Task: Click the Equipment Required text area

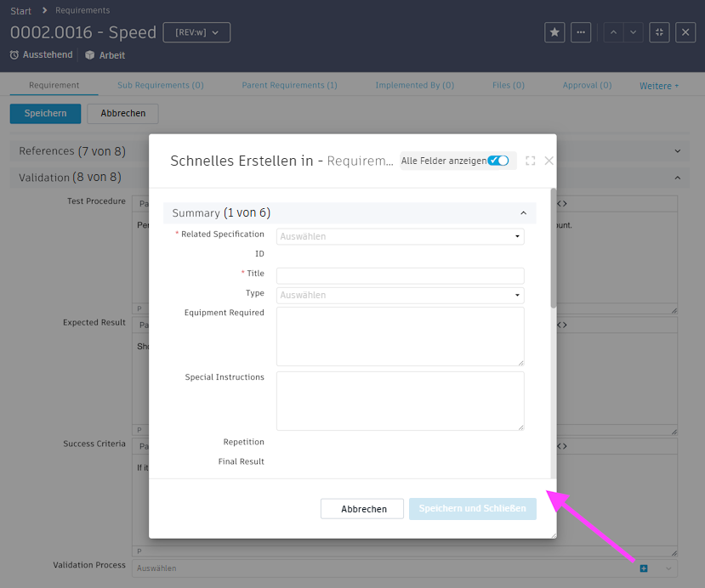Action: point(401,336)
